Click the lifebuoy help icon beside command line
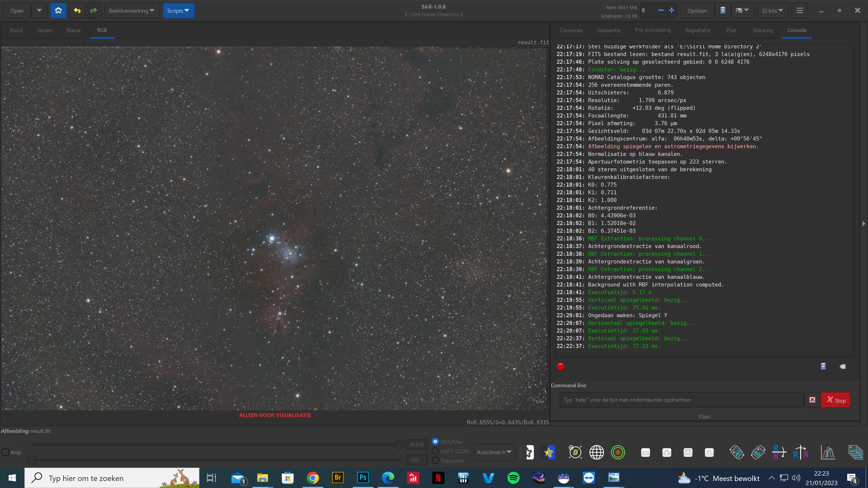This screenshot has height=488, width=868. (812, 400)
